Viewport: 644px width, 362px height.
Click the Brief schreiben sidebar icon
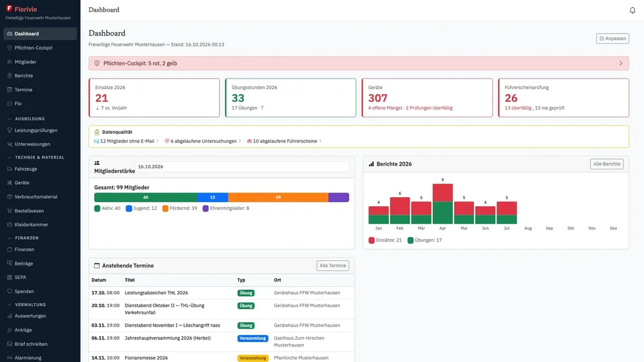tap(10, 344)
